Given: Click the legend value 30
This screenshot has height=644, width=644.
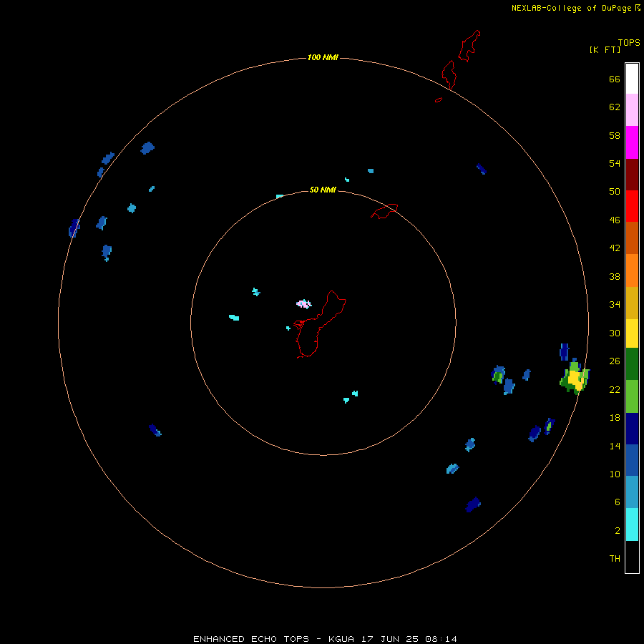Looking at the screenshot, I should (x=615, y=333).
